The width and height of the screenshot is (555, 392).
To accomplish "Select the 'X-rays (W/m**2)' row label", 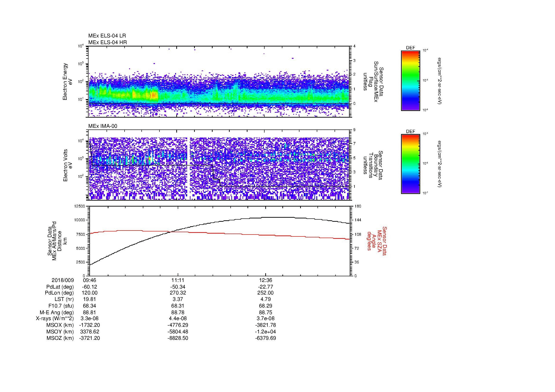I will click(55, 318).
